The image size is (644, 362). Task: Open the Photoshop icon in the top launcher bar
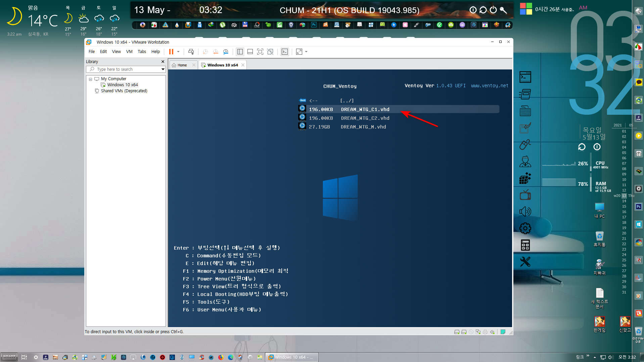tap(314, 25)
